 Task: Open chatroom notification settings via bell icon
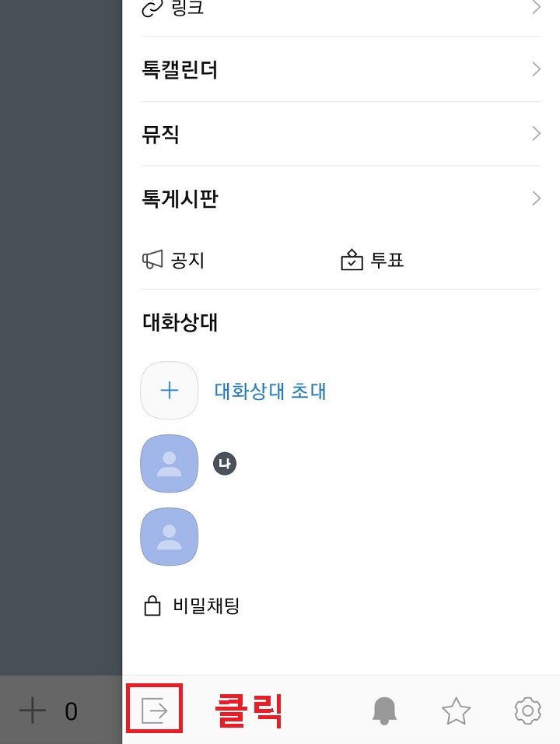tap(384, 710)
